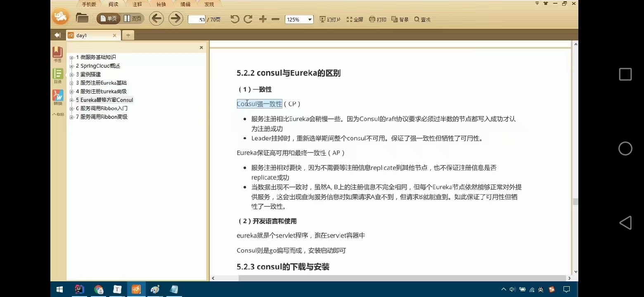Close the outline panel with the X
The image size is (644, 297).
pos(201,47)
